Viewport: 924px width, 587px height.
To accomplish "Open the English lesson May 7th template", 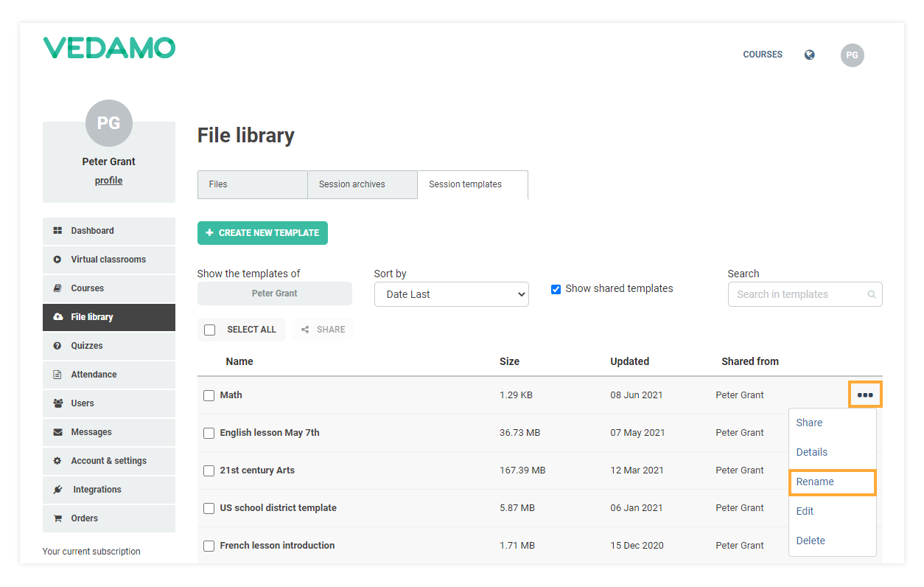I will pyautogui.click(x=270, y=433).
